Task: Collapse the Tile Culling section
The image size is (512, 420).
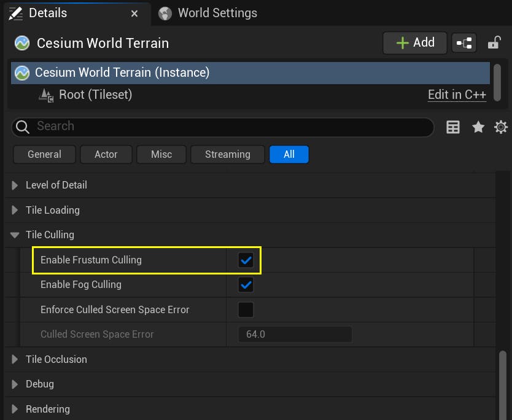Action: point(14,235)
